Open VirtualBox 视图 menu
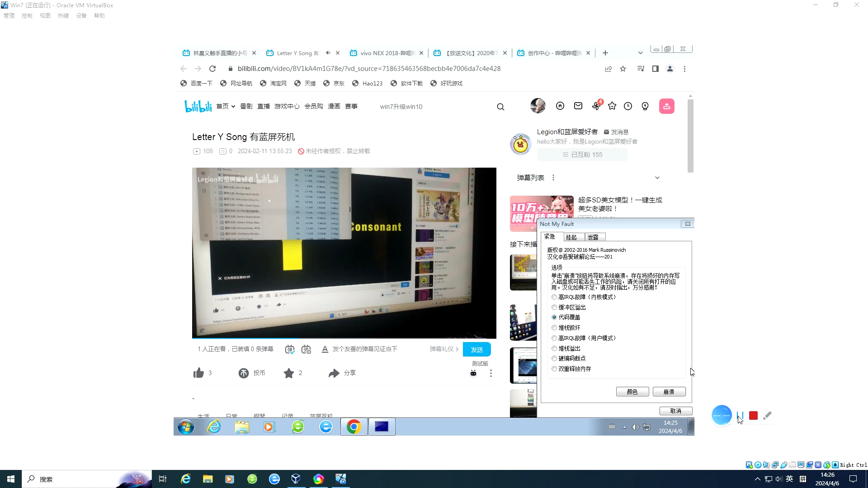The height and width of the screenshot is (488, 868). (x=45, y=15)
